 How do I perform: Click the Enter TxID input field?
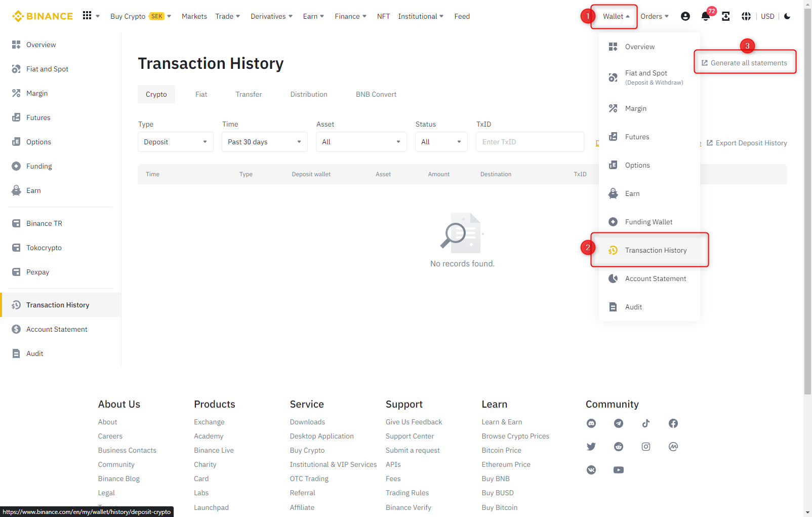click(530, 142)
